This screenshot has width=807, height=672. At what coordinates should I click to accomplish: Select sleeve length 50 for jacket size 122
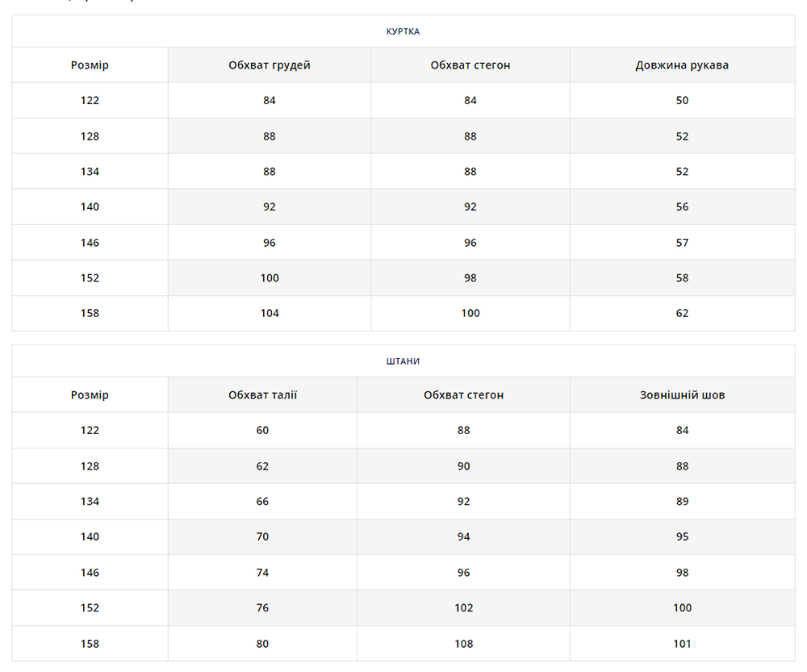point(682,101)
